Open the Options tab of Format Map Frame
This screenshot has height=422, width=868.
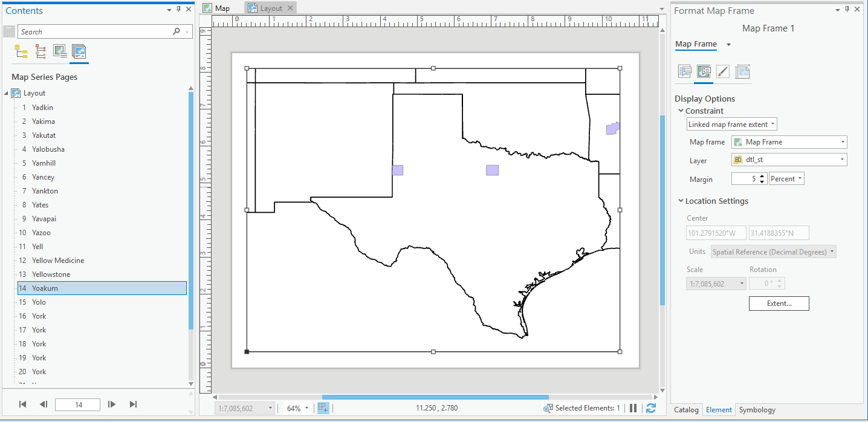[x=684, y=72]
